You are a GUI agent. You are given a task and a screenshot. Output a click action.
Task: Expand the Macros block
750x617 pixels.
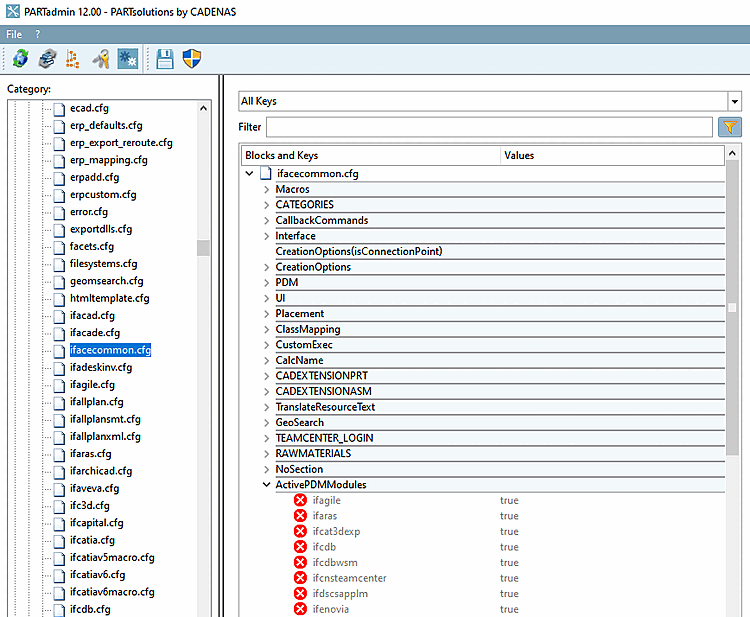point(266,189)
